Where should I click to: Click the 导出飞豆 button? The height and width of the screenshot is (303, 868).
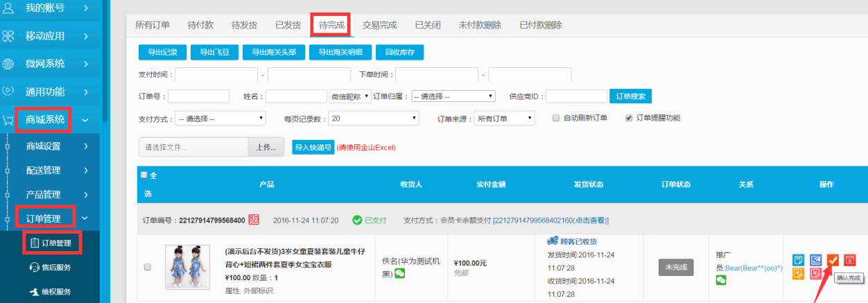pyautogui.click(x=214, y=52)
